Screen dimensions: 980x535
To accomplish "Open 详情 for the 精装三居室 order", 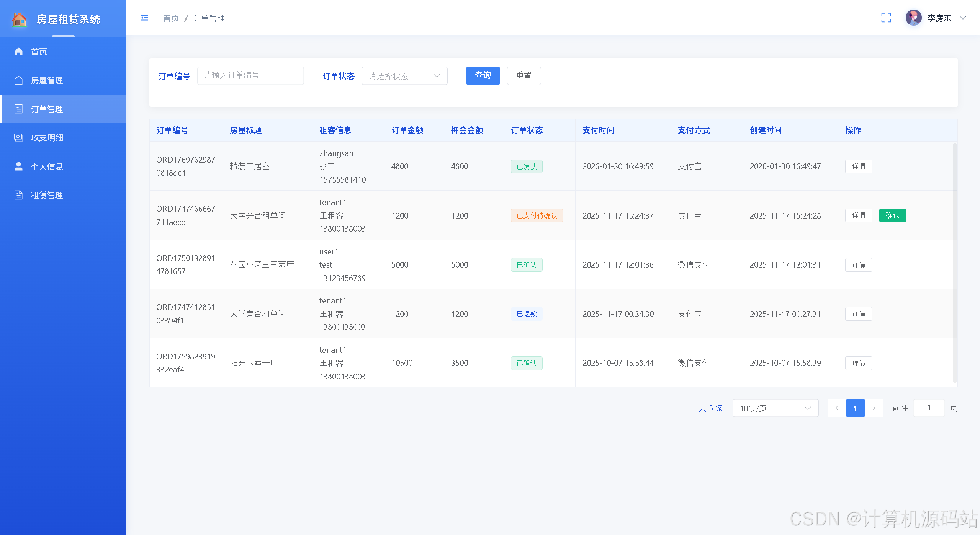I will tap(858, 166).
